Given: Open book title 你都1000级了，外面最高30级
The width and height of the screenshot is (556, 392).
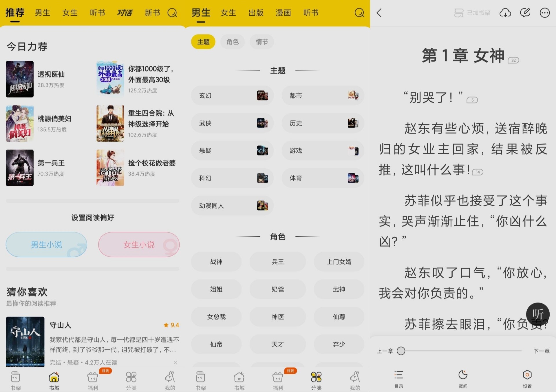Looking at the screenshot, I should [x=151, y=74].
